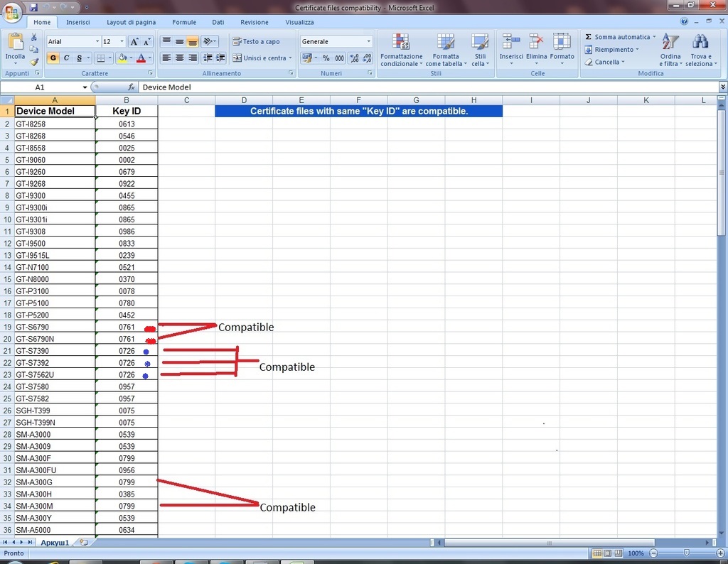Align text to the right

click(192, 58)
